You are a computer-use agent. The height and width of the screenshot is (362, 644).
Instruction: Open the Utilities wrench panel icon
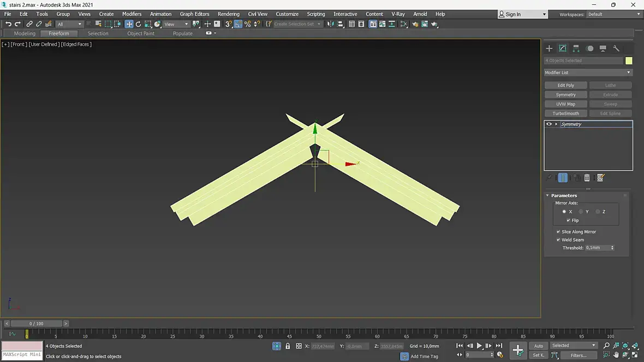616,49
